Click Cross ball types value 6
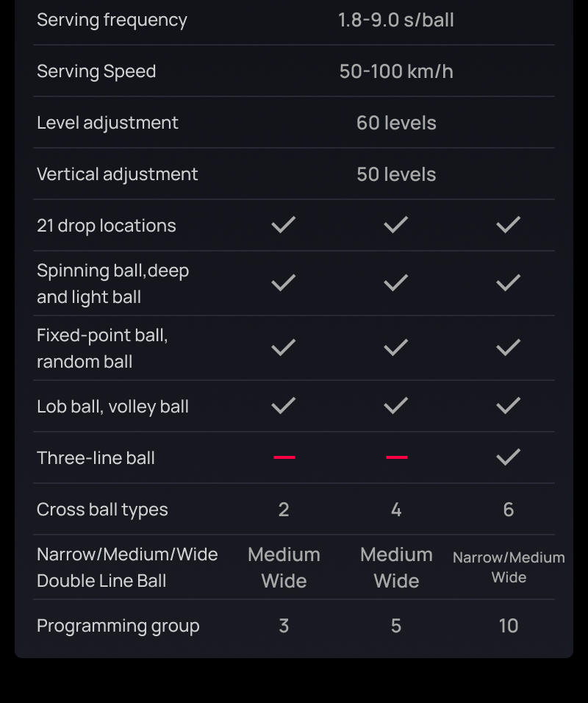 tap(508, 510)
